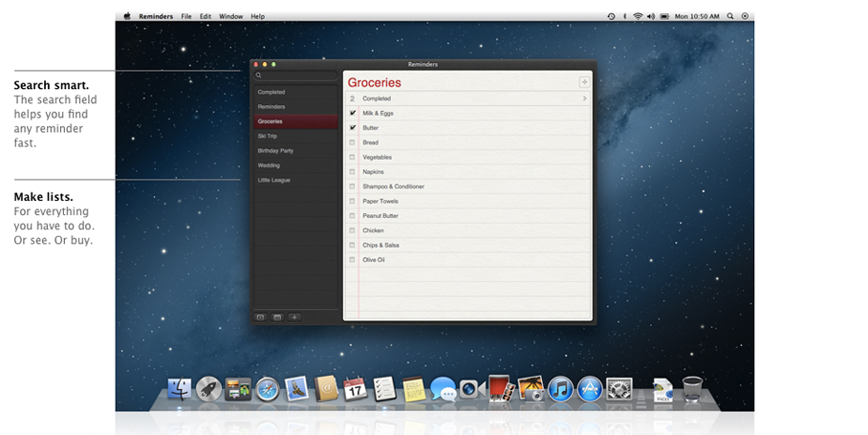Open Calendar from the dock
The width and height of the screenshot is (868, 435).
[355, 388]
